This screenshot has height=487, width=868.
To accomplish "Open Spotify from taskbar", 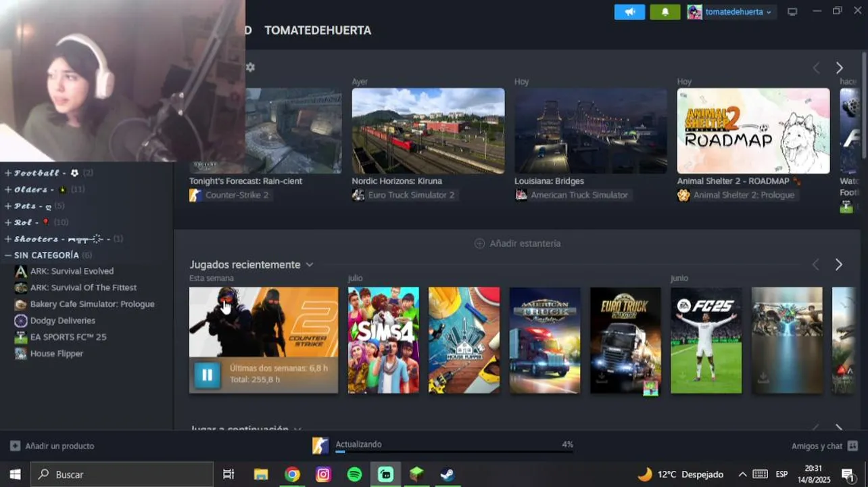I will click(354, 474).
